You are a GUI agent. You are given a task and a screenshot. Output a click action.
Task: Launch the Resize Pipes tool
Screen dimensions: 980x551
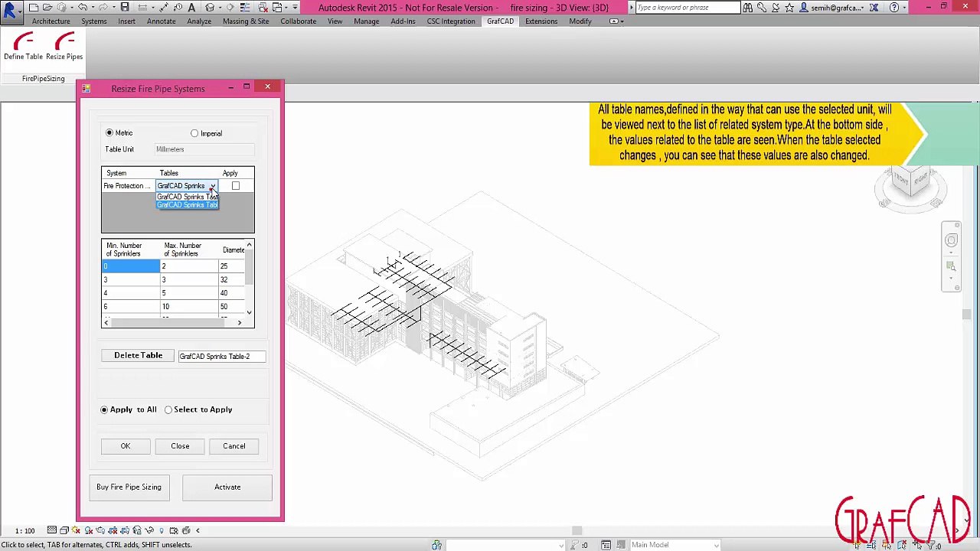pos(64,47)
